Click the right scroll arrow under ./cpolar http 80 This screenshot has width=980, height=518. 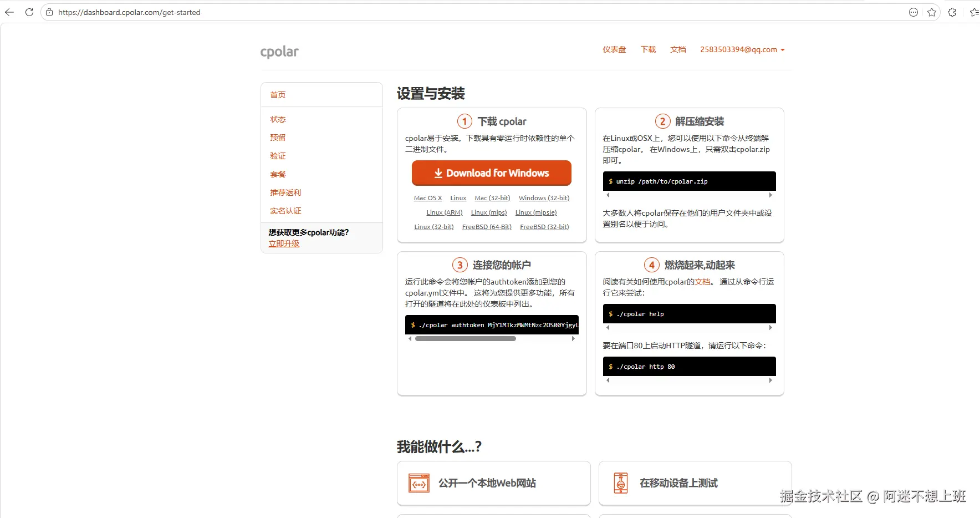pos(770,380)
